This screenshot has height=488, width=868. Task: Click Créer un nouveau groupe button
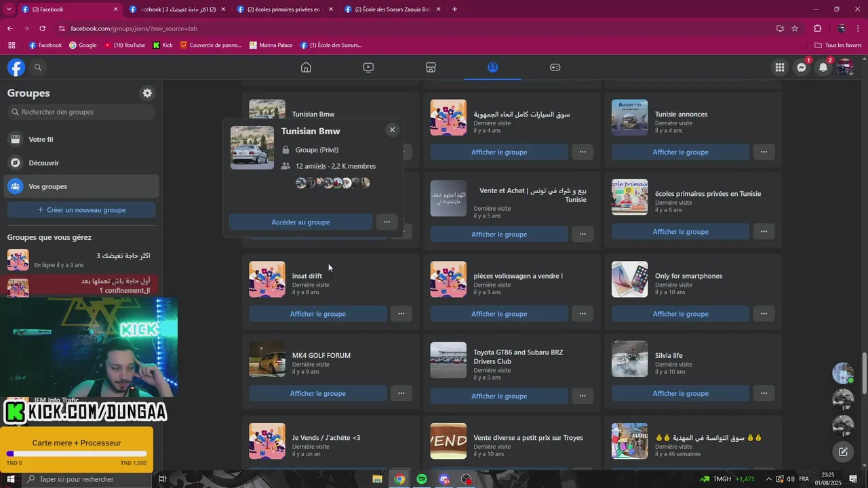[x=81, y=210]
